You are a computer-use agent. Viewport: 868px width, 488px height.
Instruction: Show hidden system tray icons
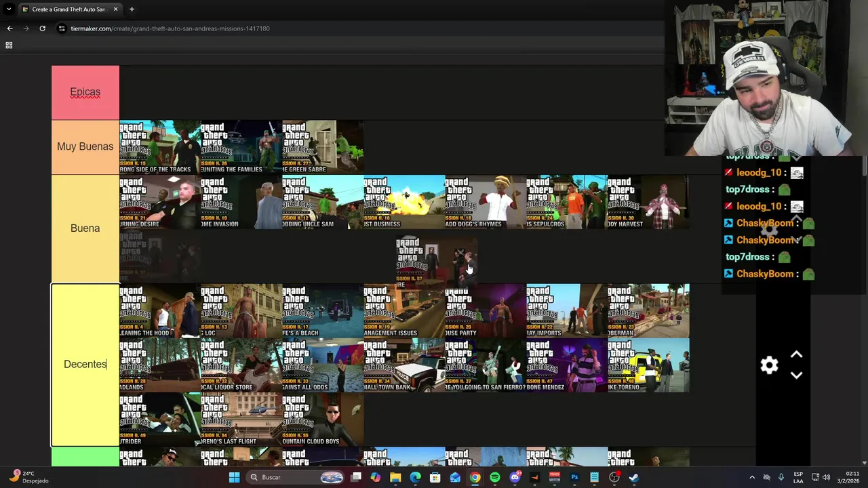point(751,477)
